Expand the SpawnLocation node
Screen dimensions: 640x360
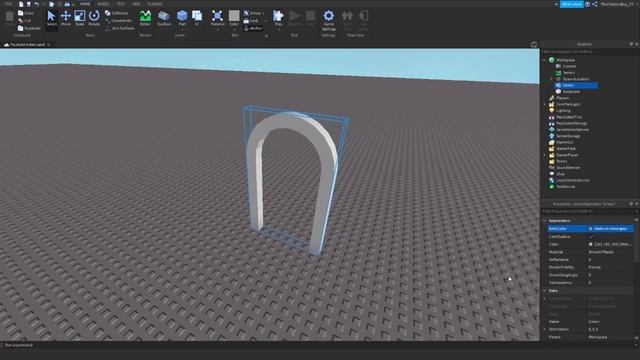point(551,79)
